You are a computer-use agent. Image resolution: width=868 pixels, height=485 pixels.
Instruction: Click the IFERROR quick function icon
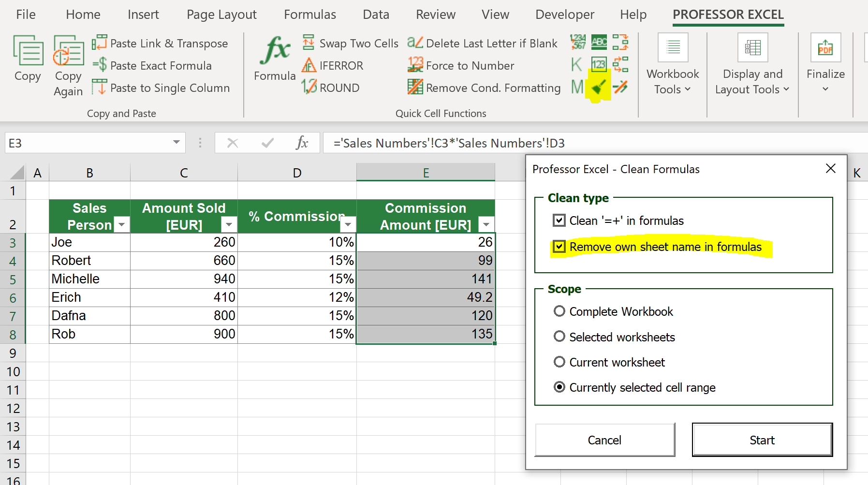click(333, 65)
